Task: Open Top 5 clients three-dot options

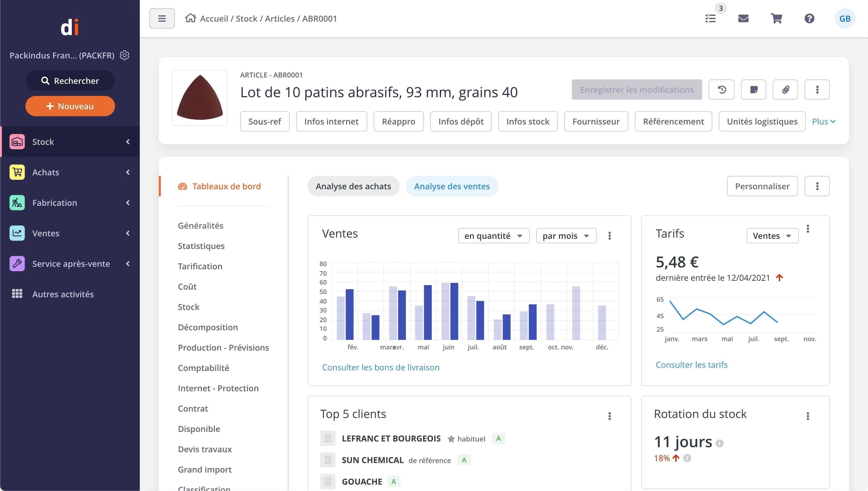Action: [610, 416]
